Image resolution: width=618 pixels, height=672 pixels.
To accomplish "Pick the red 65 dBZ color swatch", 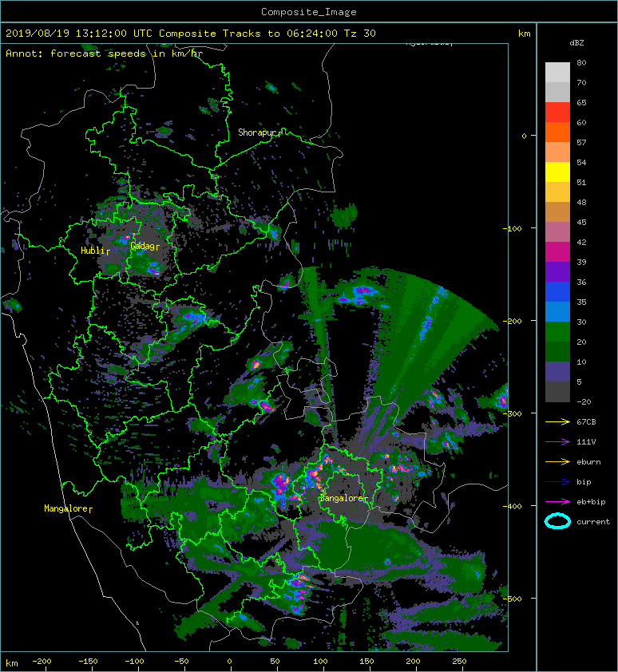I will pos(557,113).
